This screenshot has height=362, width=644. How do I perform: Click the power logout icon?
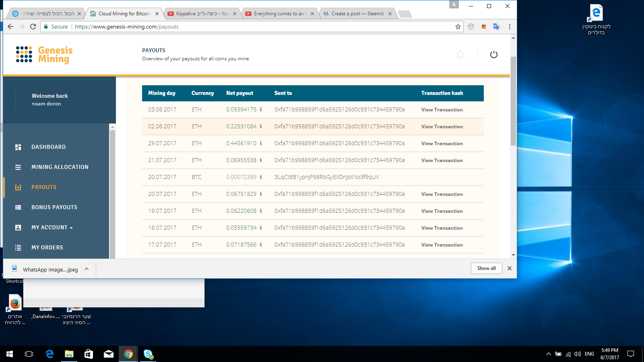(x=494, y=54)
